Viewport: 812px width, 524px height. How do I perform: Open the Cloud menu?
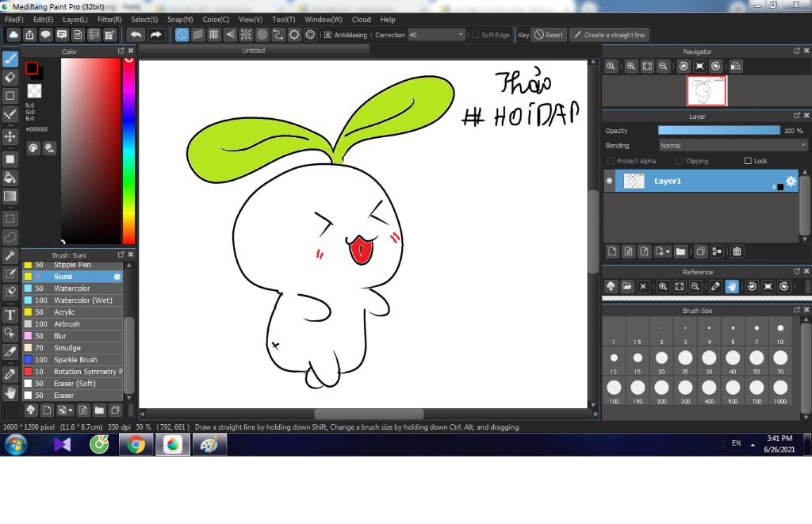[361, 19]
